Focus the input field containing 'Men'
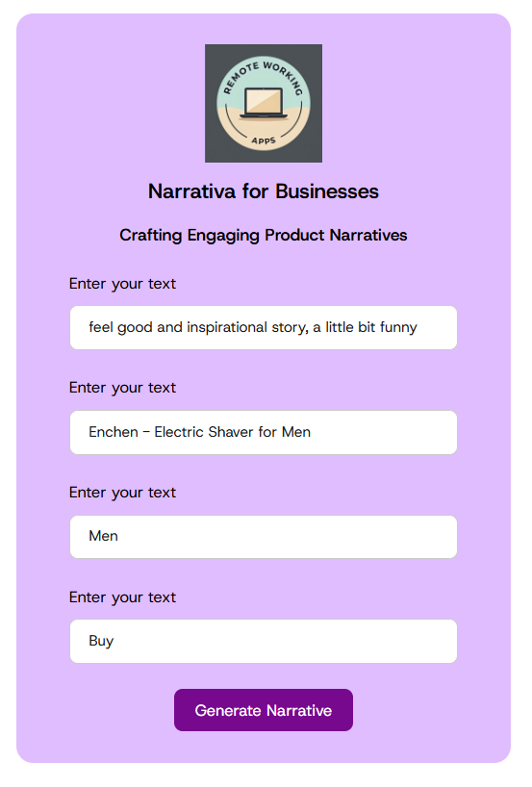Image resolution: width=532 pixels, height=787 pixels. click(264, 537)
